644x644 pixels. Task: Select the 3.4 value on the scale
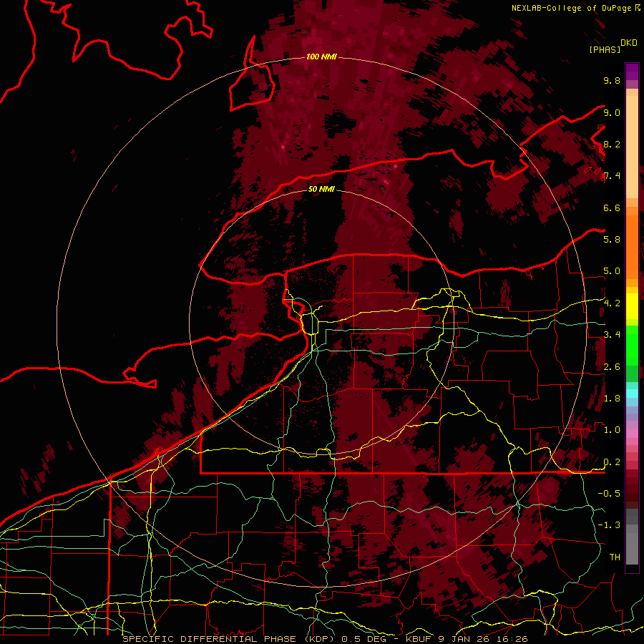(x=612, y=334)
